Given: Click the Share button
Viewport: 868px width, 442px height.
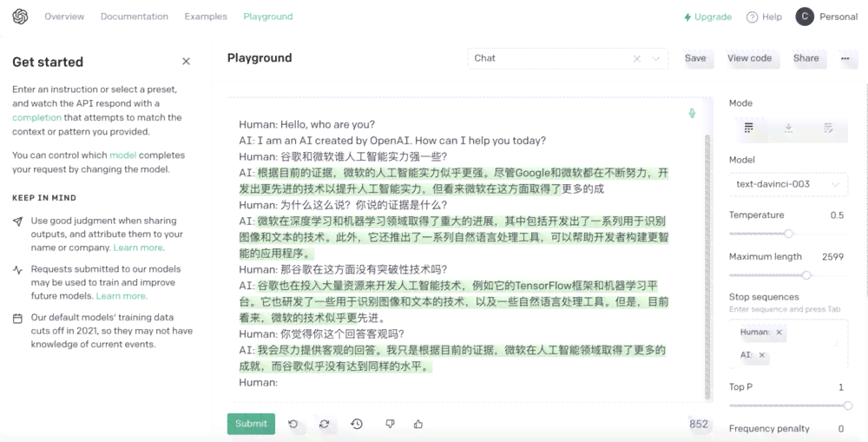Looking at the screenshot, I should click(806, 58).
